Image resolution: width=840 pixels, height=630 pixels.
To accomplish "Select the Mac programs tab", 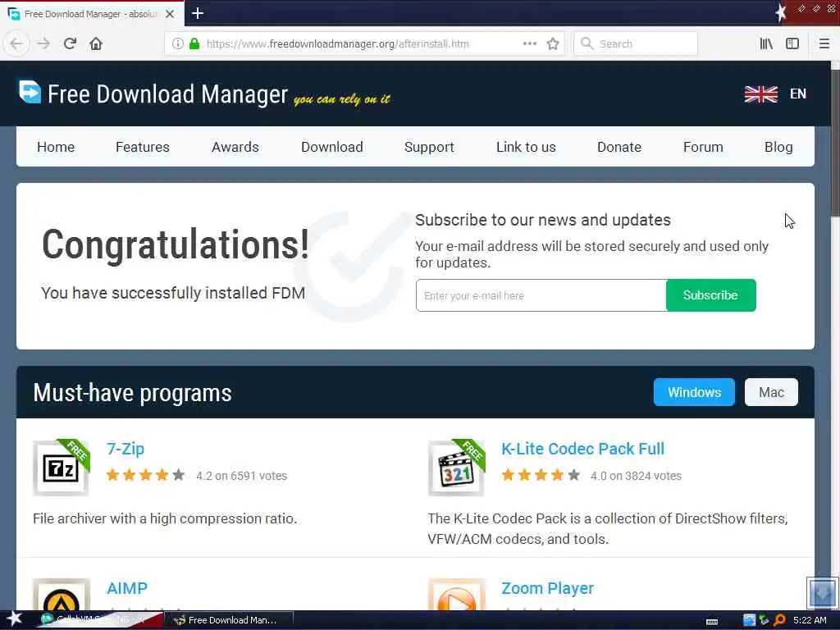I will [x=771, y=392].
